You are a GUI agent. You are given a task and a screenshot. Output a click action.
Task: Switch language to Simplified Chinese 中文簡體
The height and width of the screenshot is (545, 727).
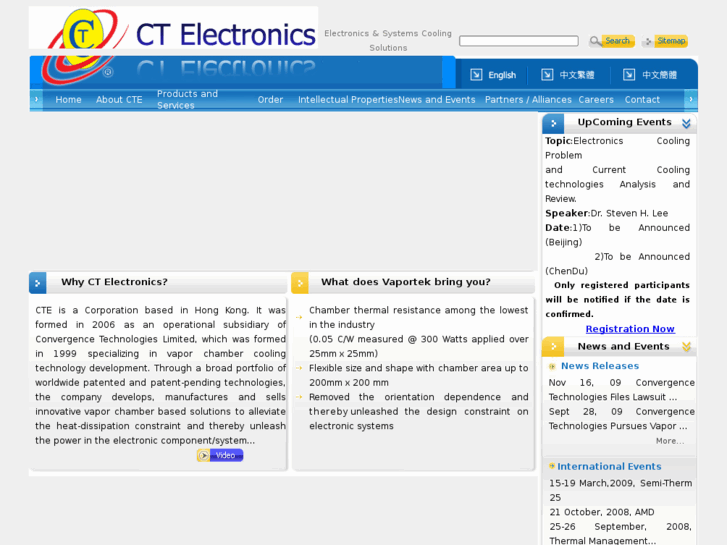pyautogui.click(x=659, y=75)
